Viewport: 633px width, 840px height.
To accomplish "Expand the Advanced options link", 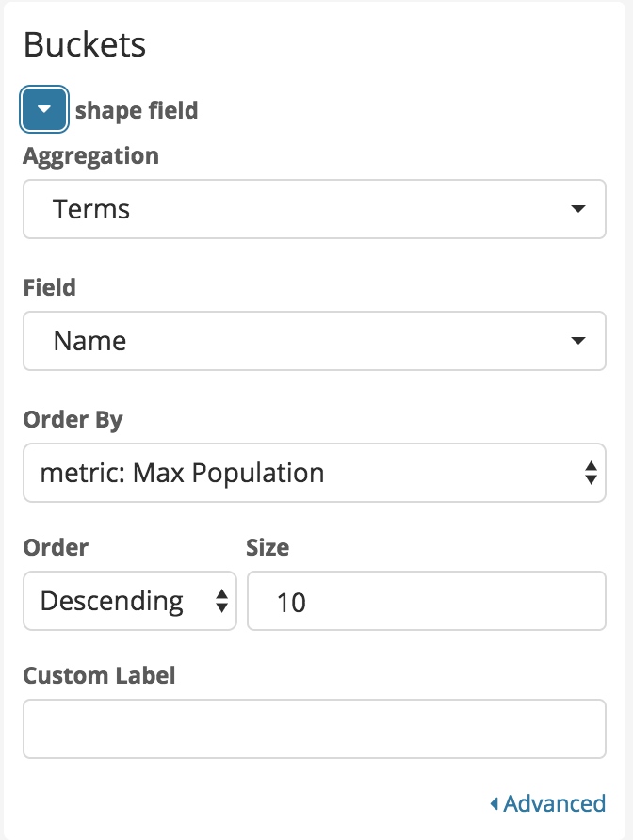I will 554,803.
